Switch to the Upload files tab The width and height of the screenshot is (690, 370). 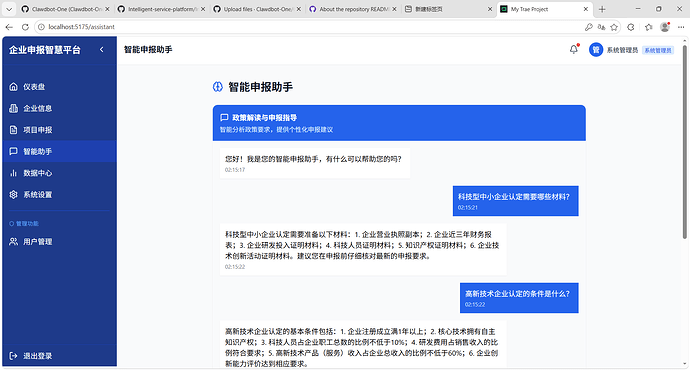[x=257, y=9]
